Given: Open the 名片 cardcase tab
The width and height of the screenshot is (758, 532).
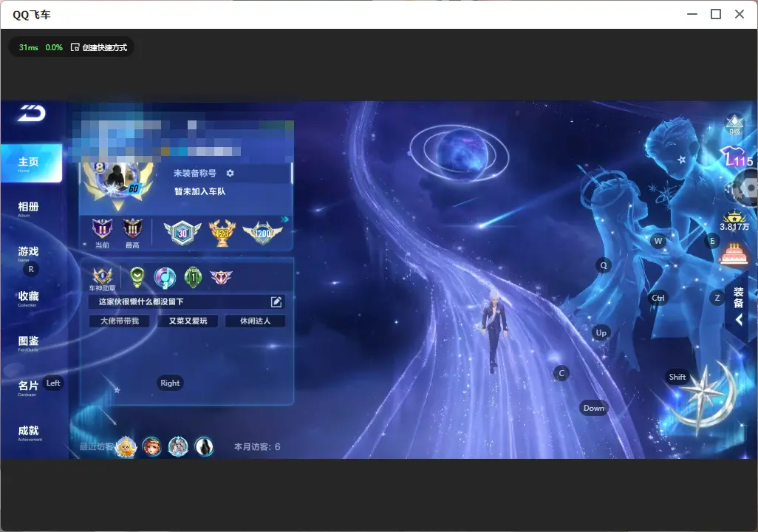Looking at the screenshot, I should (28, 387).
